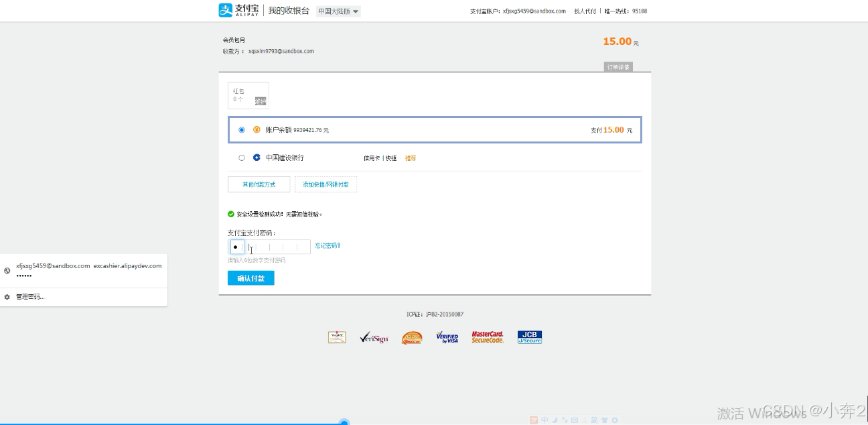Click the video progress slider handle
This screenshot has height=425, width=868.
coord(344,423)
